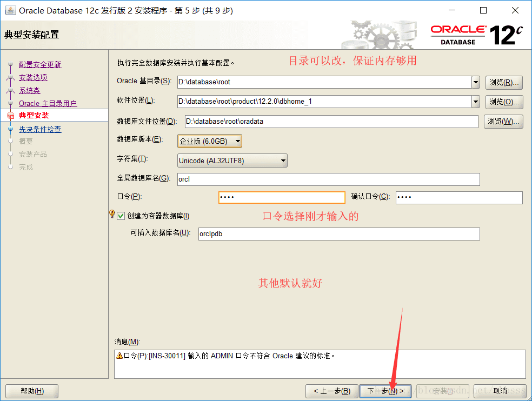Click the INS-30011 warning message text
The height and width of the screenshot is (401, 532).
[229, 356]
